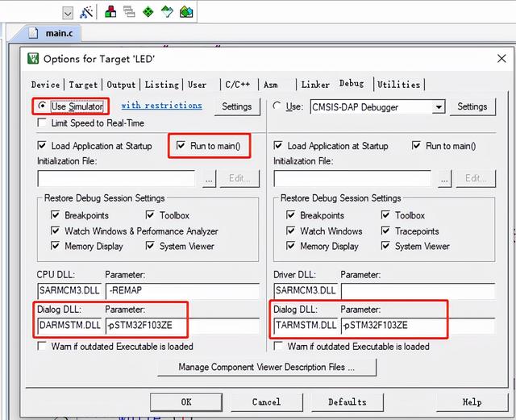Open the Pack Installer icon
Screen dimensions: 516x420
[187, 12]
